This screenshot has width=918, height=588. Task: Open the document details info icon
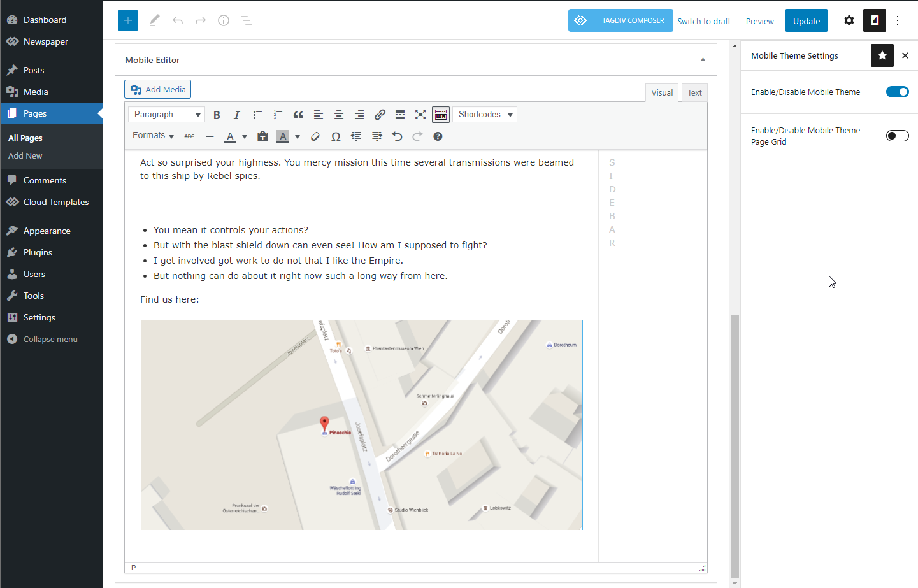point(224,20)
